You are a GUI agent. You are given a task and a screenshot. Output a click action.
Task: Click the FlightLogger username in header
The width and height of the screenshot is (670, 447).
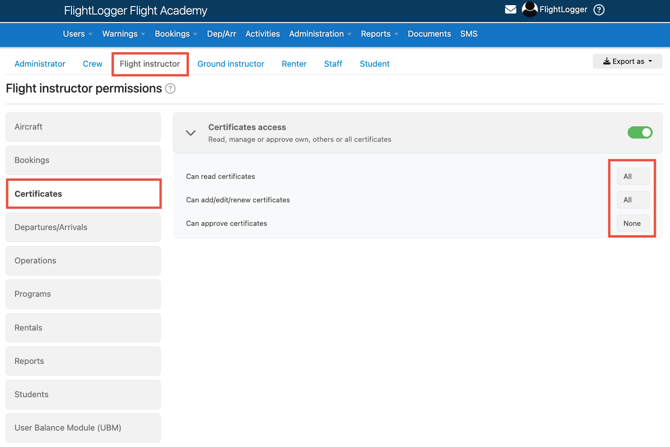click(x=563, y=9)
